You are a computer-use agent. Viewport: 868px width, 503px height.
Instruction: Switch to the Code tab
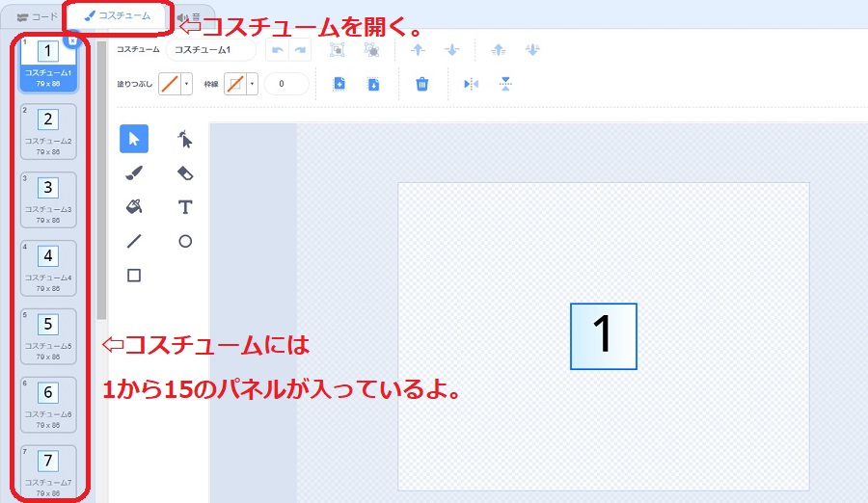coord(37,17)
